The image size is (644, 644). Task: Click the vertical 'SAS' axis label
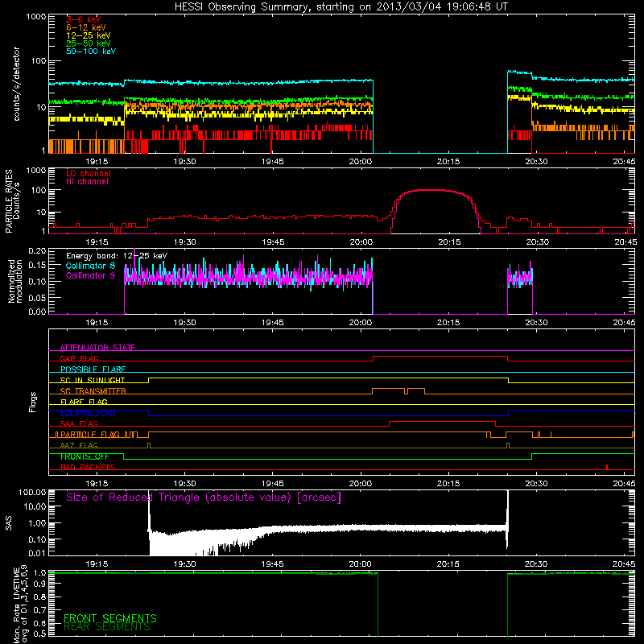9,522
